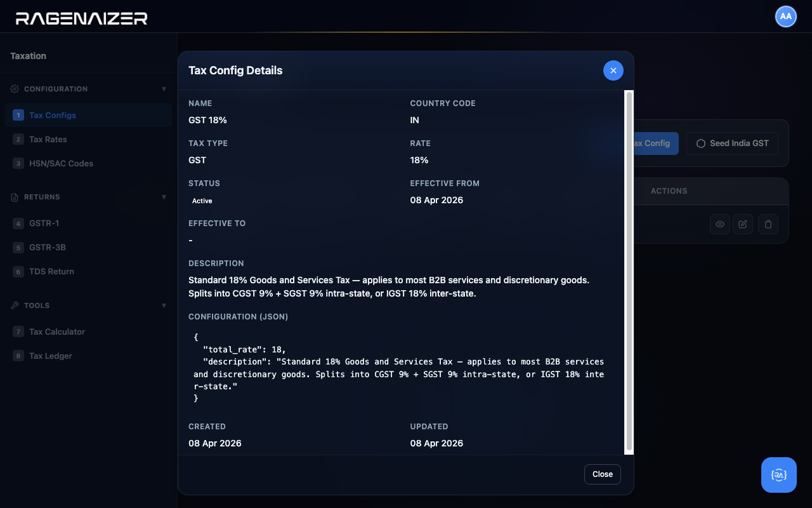Click the GST 18% name value
This screenshot has height=508, width=812.
207,120
